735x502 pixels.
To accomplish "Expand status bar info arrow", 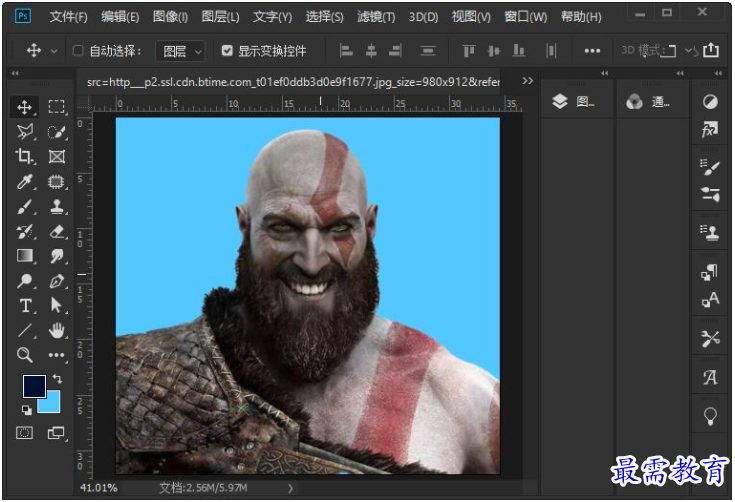I will 291,488.
